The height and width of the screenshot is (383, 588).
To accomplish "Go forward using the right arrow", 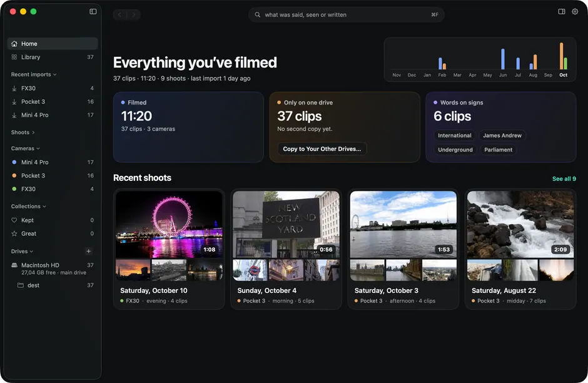I will click(x=133, y=14).
